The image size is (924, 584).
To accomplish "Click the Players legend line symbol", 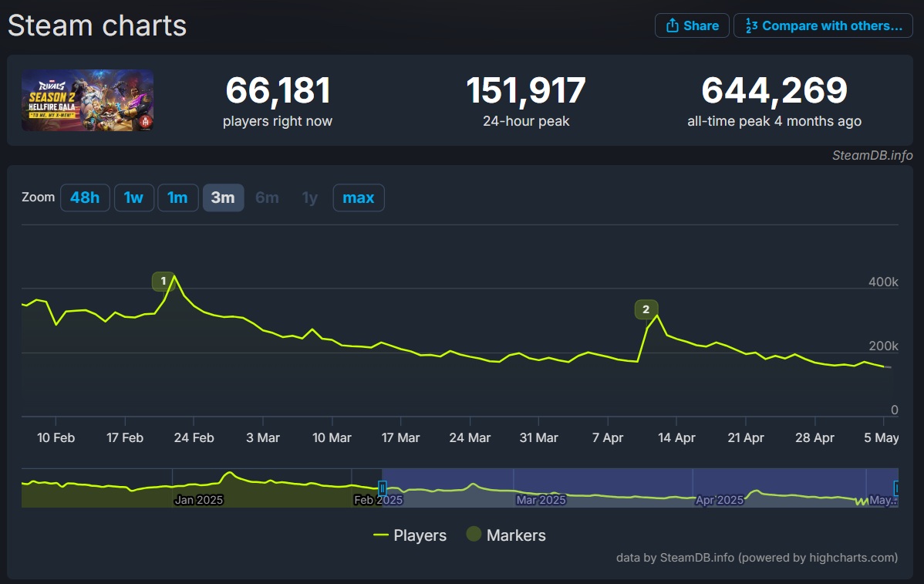I will (x=381, y=535).
